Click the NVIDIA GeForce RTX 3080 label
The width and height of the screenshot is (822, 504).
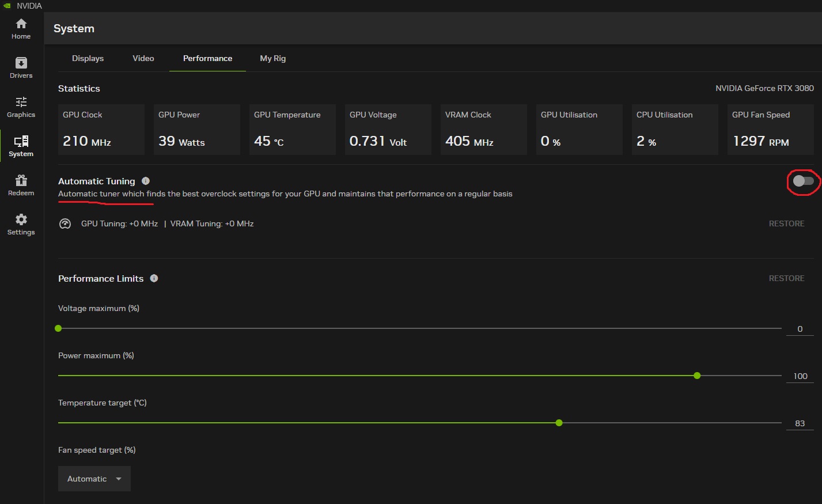(764, 88)
